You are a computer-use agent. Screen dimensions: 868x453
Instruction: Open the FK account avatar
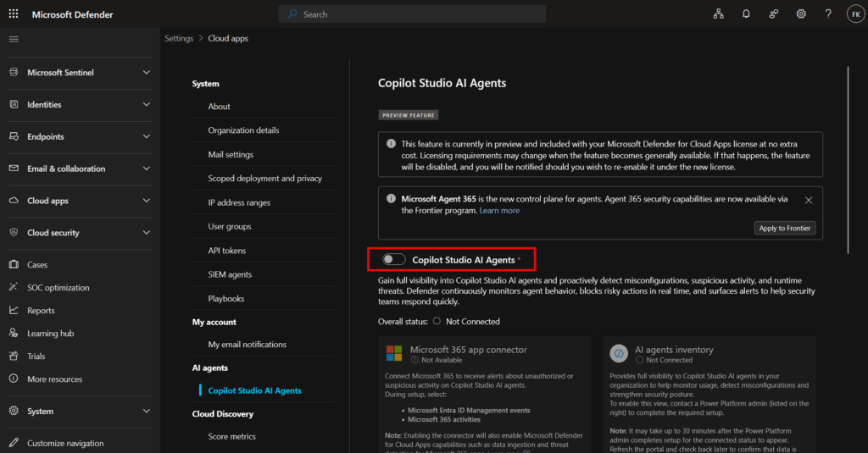click(856, 14)
